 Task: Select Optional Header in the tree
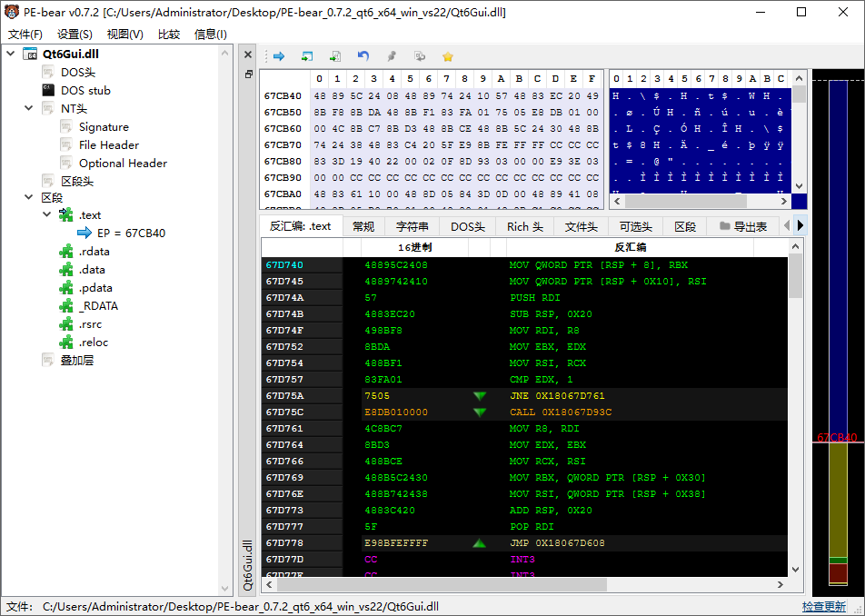coord(123,164)
